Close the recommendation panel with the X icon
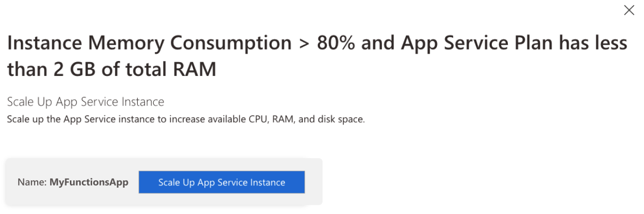644x214 pixels. coord(629,10)
